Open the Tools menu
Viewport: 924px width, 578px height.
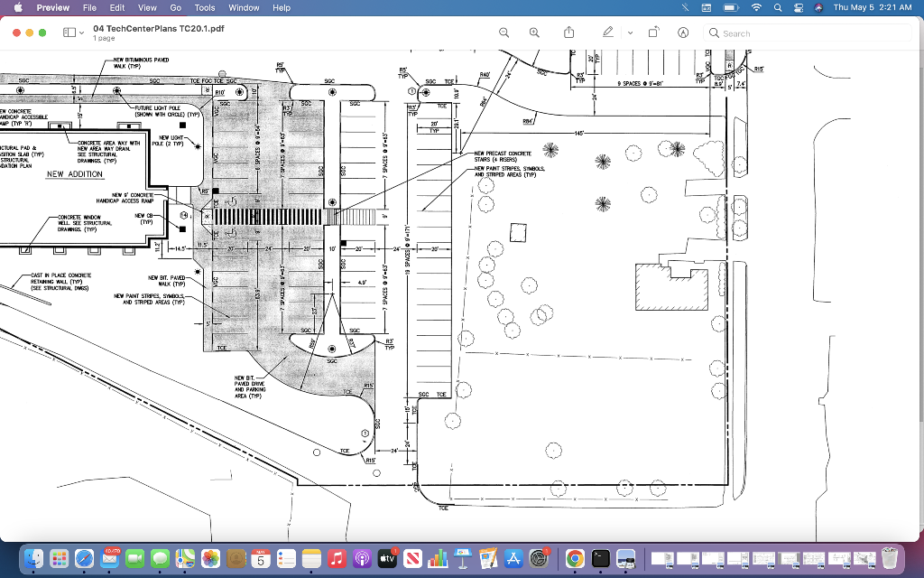point(205,7)
